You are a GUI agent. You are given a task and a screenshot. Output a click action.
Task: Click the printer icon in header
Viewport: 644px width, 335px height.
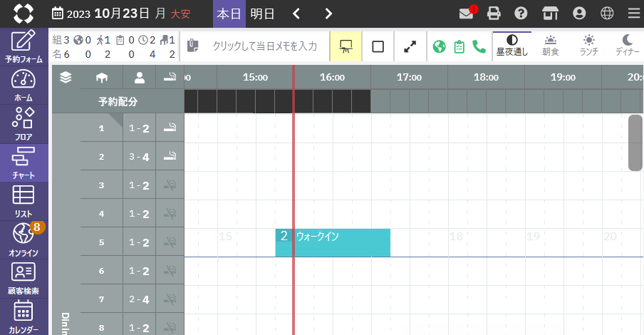494,14
